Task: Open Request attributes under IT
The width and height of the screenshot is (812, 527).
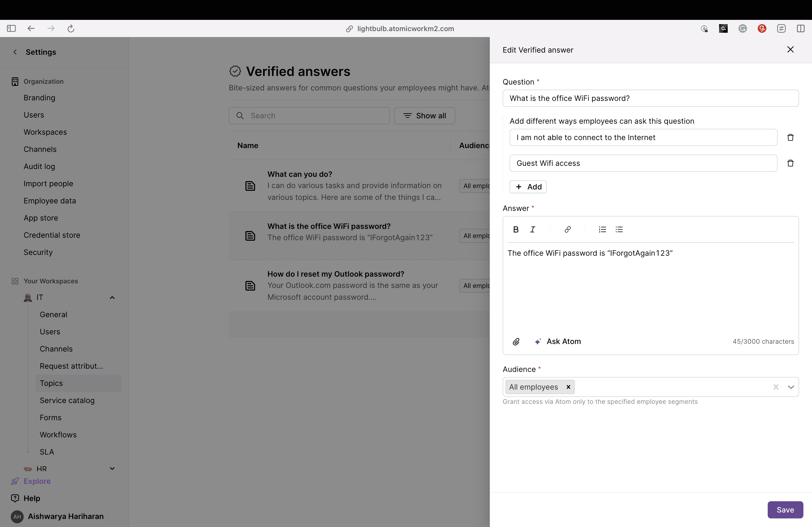Action: tap(71, 366)
